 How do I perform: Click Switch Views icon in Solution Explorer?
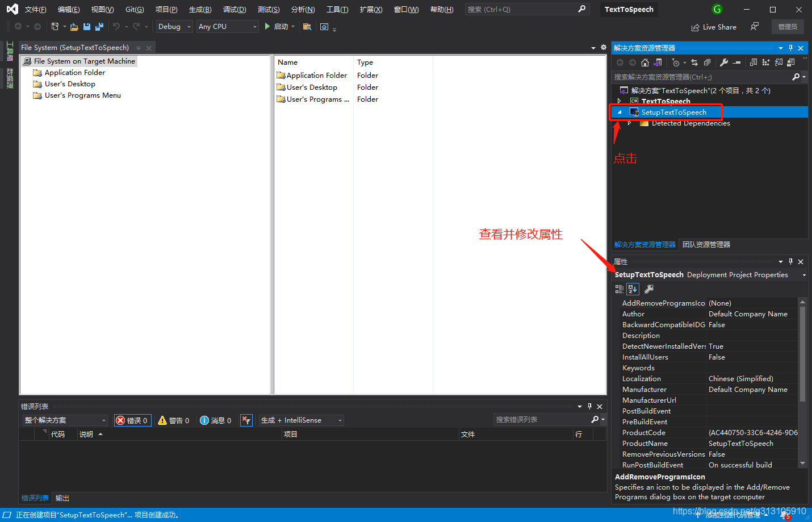tap(658, 62)
